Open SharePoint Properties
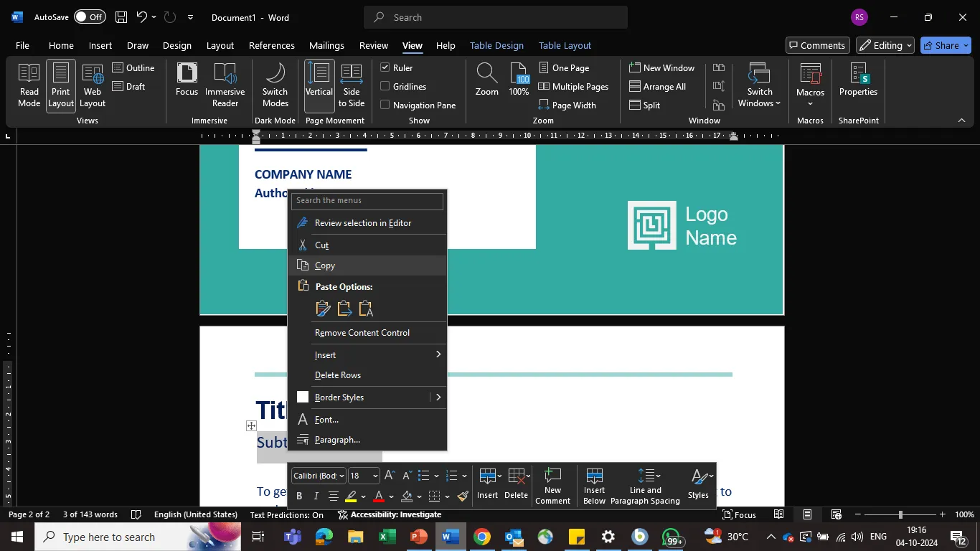980x551 pixels. pos(858,80)
